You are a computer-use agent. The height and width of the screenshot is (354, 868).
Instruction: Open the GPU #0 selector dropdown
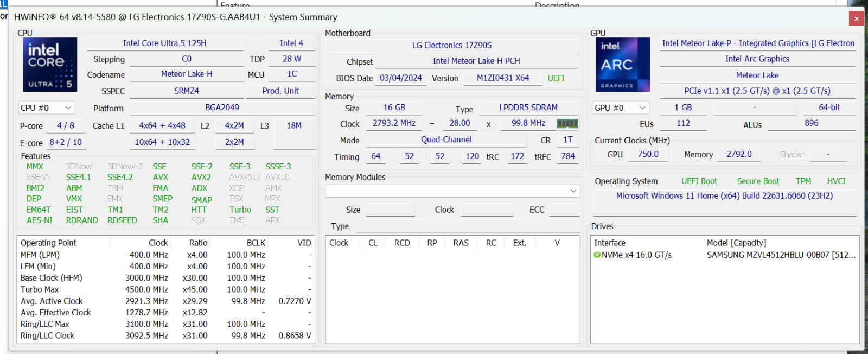621,108
